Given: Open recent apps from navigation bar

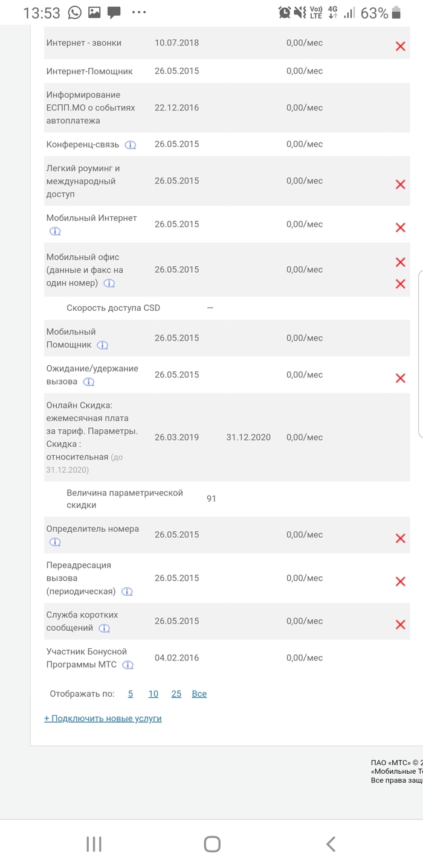Looking at the screenshot, I should [x=94, y=844].
